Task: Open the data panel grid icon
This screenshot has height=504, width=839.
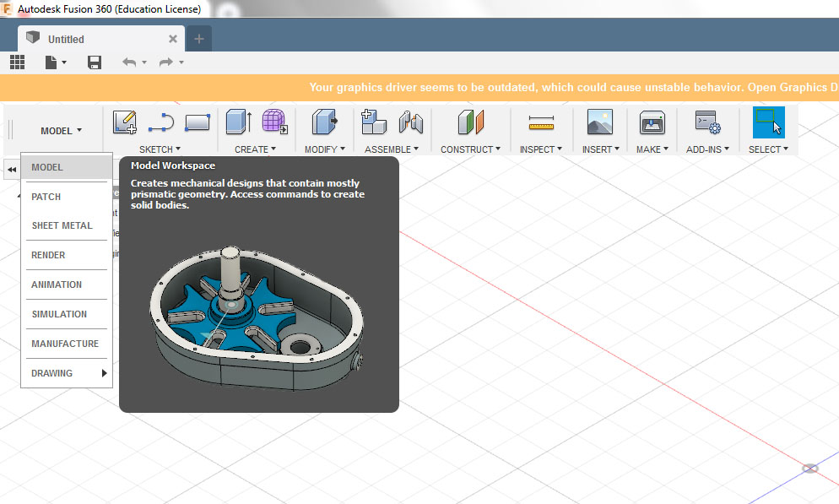Action: coord(17,62)
